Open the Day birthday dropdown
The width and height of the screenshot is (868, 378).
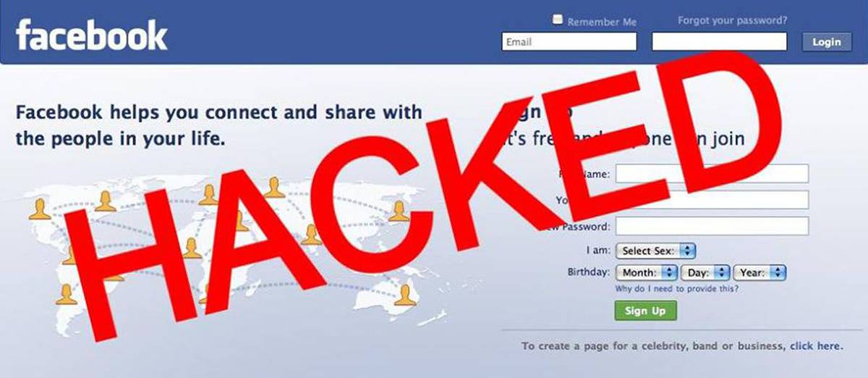pos(705,273)
